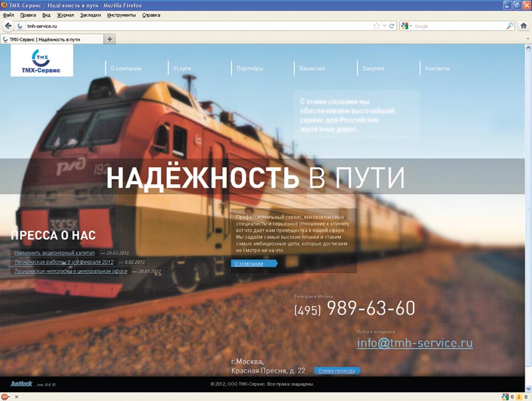Reload the page with the refresh icon
Image resolution: width=532 pixels, height=401 pixels.
click(392, 26)
